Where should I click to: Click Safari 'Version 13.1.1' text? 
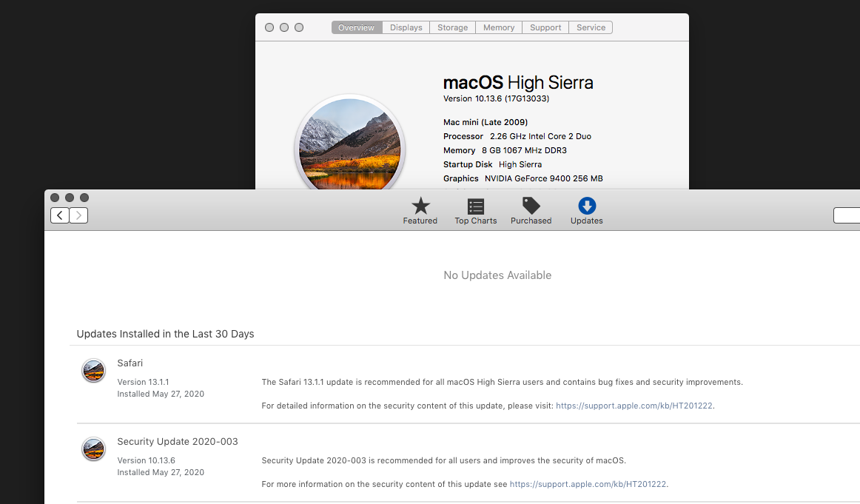pyautogui.click(x=143, y=382)
